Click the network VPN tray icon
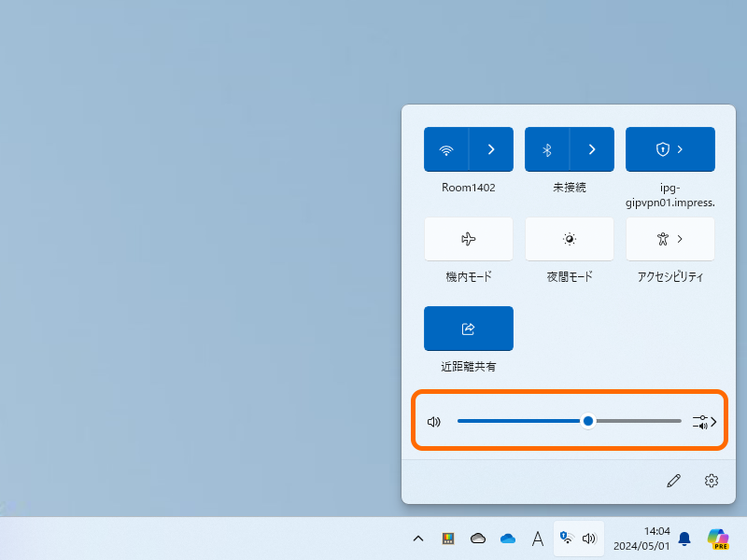Screen dimensions: 747x560 pos(567,538)
